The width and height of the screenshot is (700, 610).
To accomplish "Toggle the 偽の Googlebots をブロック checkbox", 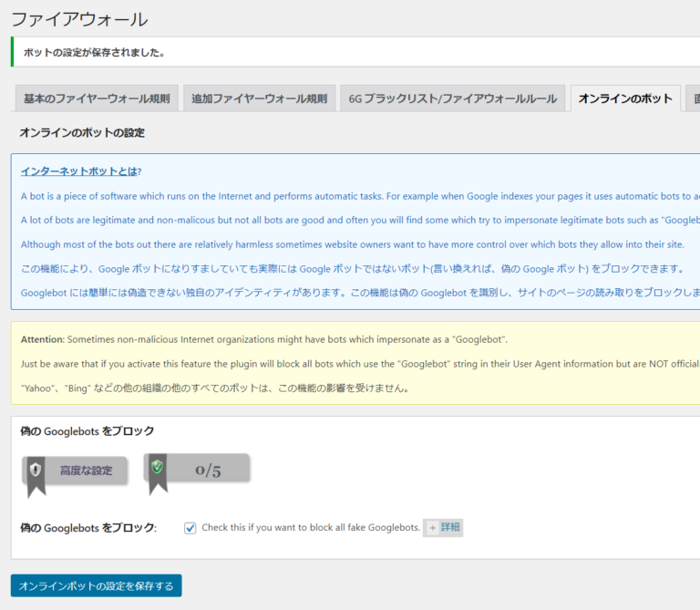I will click(190, 528).
